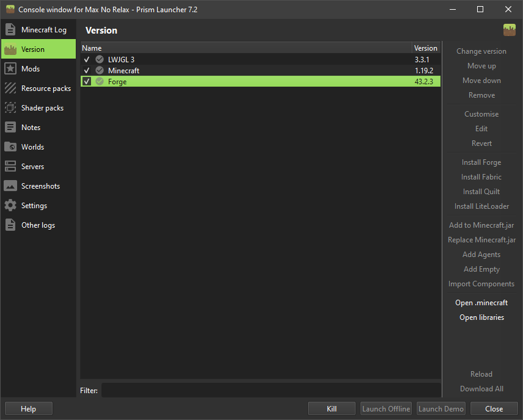Click Edit in the side panel
The image size is (523, 420).
click(x=481, y=129)
